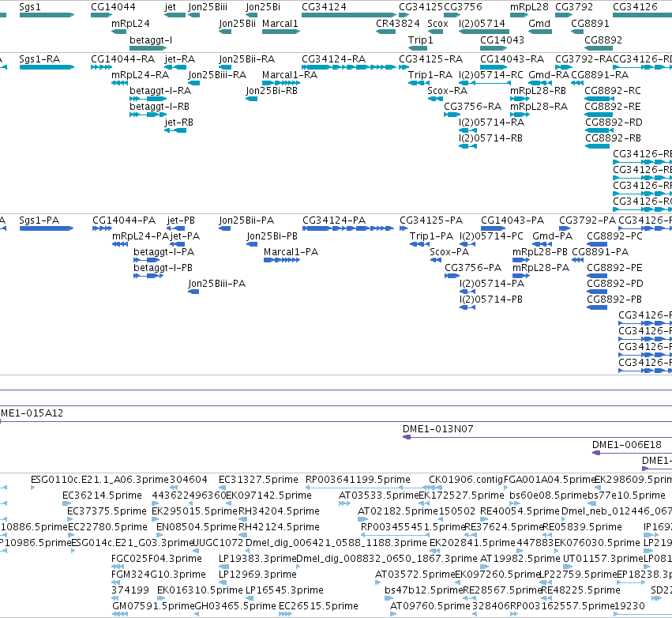672x618 pixels.
Task: Click the Scox-RA transcript label
Action: click(x=447, y=91)
